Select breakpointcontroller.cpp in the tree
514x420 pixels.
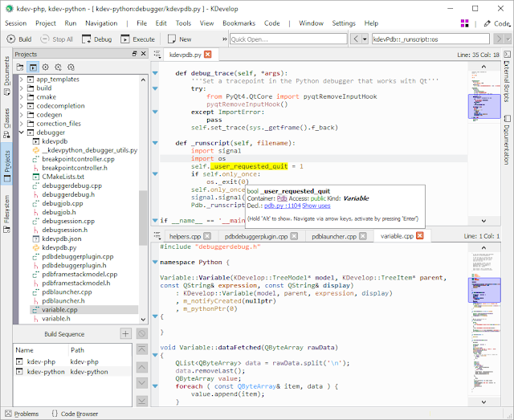(78, 159)
